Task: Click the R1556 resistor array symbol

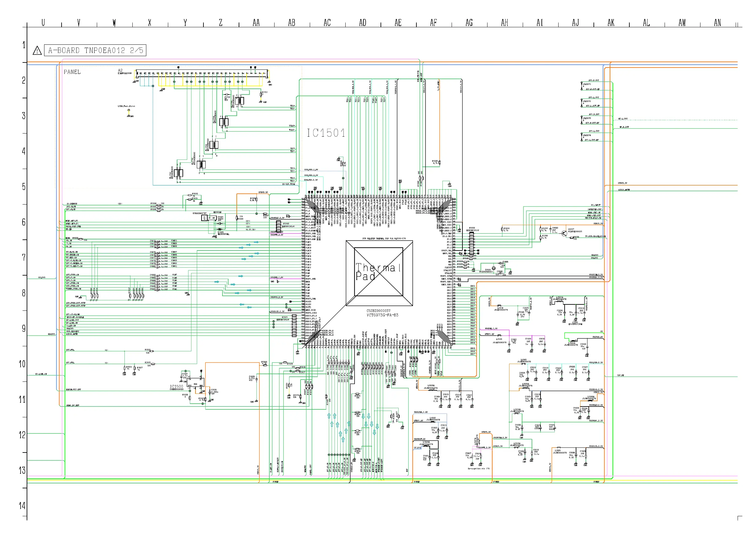Action: (x=472, y=244)
